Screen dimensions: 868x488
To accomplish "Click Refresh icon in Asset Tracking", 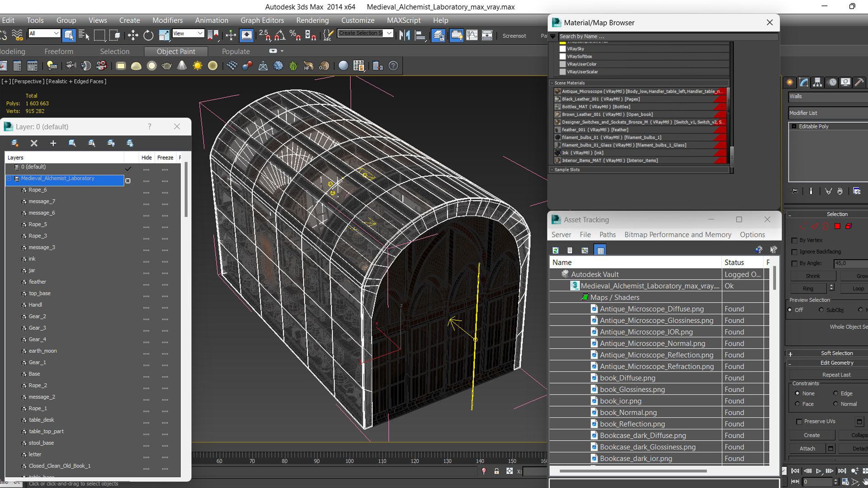I will tap(556, 250).
